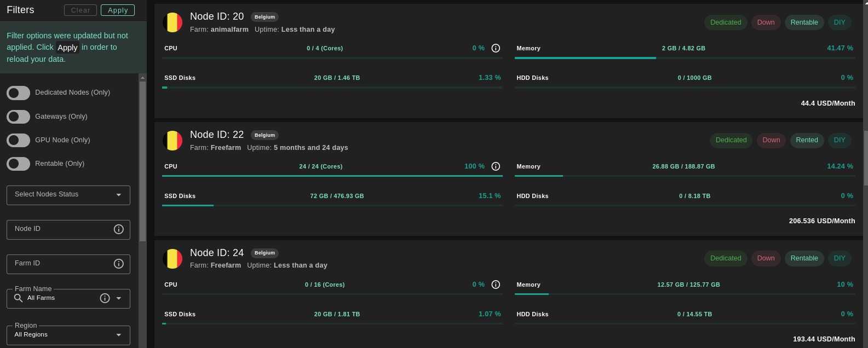Click the Rented tag on Node 22
Image resolution: width=868 pixels, height=348 pixels.
pos(807,140)
